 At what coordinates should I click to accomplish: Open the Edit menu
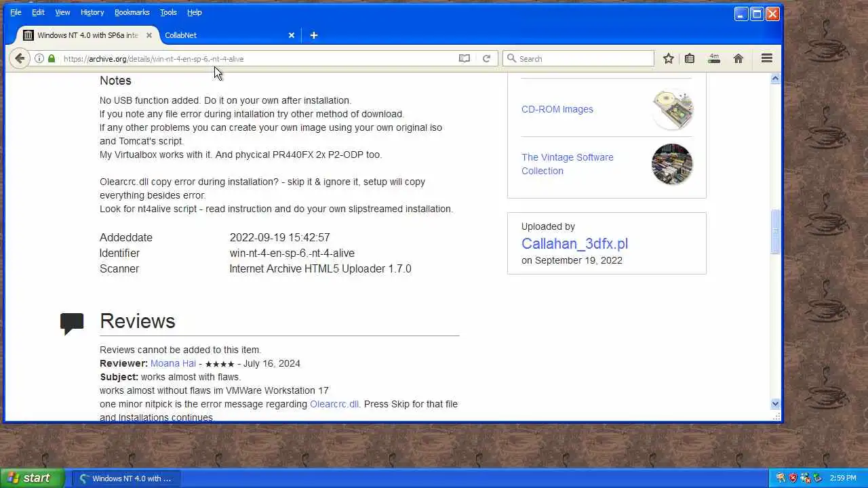[x=38, y=12]
